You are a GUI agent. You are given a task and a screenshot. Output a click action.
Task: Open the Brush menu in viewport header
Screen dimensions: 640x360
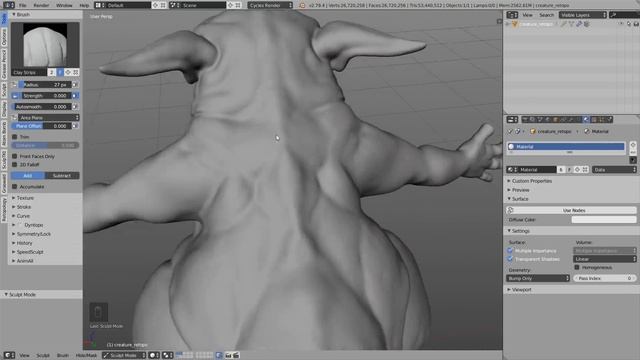[x=62, y=356]
